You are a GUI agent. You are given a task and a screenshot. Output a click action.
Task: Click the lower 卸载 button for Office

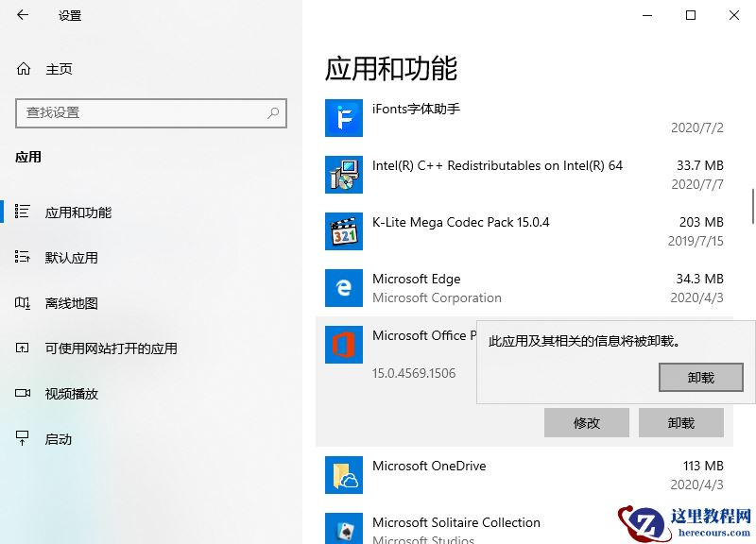tap(680, 422)
